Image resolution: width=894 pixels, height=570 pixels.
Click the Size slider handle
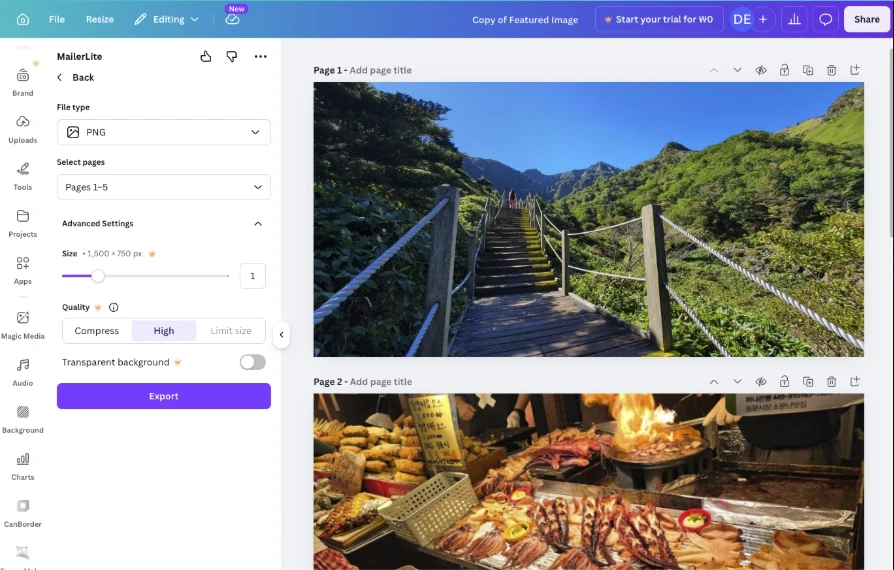click(98, 276)
